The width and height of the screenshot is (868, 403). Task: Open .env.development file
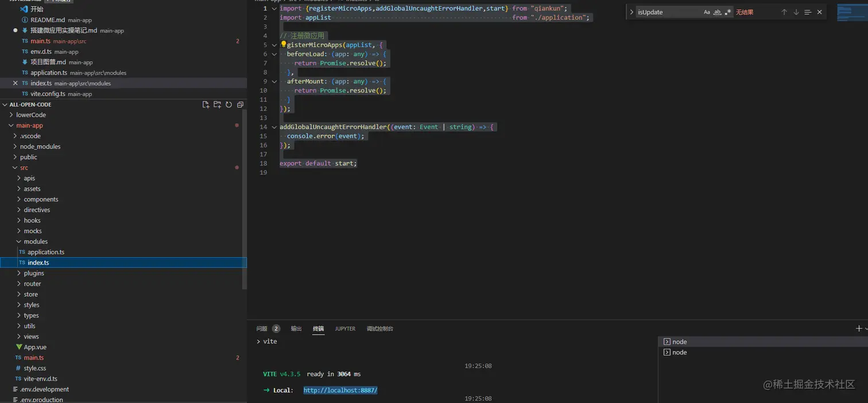[x=44, y=389]
